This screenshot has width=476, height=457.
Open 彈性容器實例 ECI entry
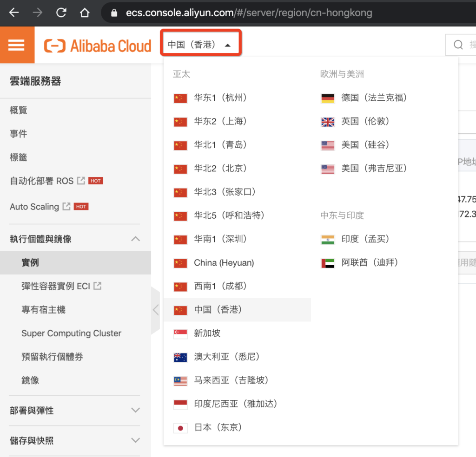pyautogui.click(x=56, y=286)
